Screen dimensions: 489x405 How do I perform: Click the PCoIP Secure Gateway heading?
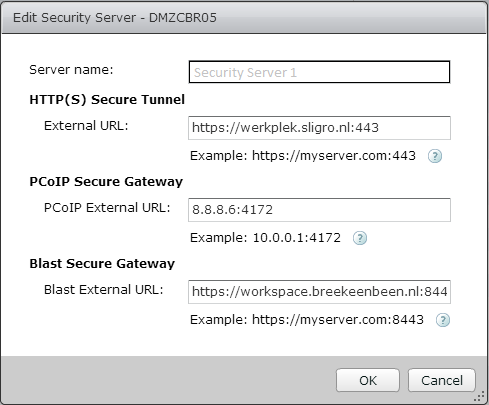pos(106,182)
